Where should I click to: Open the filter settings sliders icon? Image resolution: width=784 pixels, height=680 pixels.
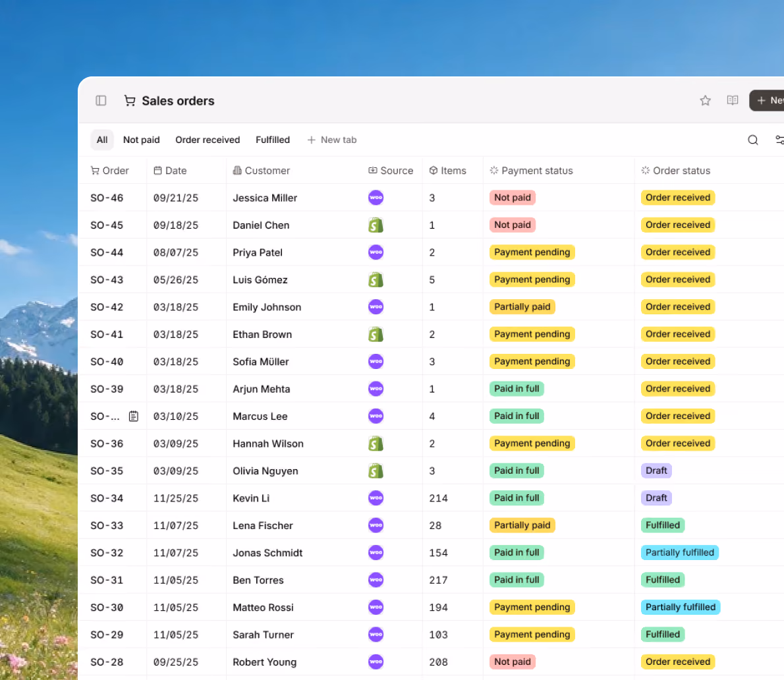[x=779, y=140]
